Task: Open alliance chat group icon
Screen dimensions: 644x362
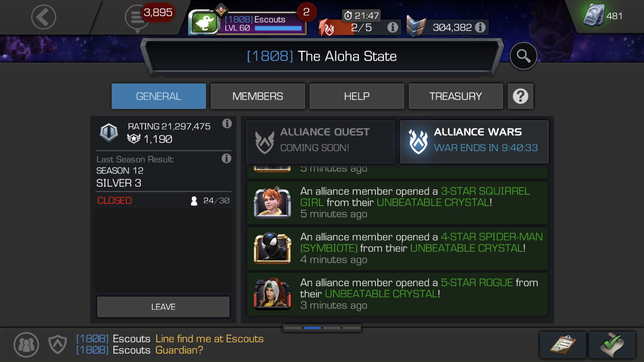Action: [x=26, y=345]
